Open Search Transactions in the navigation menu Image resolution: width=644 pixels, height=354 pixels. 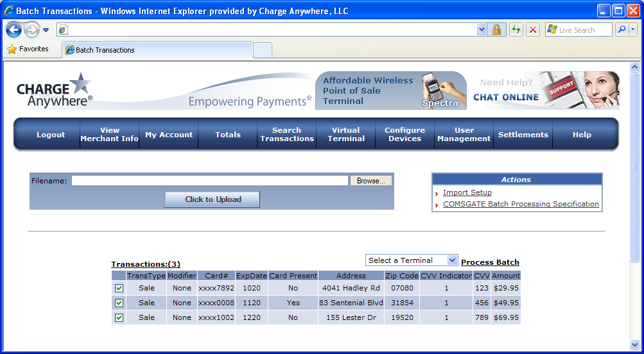point(287,134)
